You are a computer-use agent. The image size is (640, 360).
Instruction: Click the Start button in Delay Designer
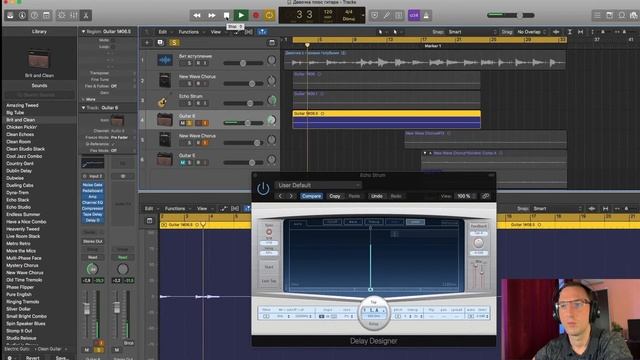point(269,267)
